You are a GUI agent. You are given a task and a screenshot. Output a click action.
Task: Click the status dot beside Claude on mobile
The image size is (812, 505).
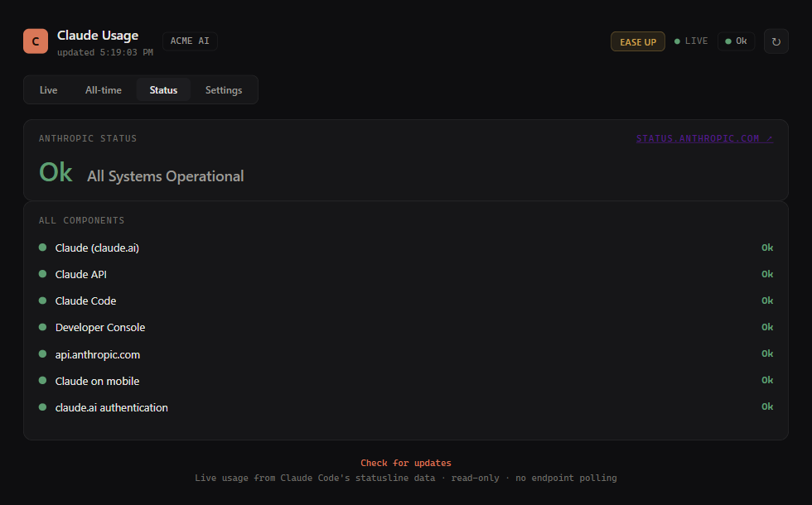(x=42, y=380)
